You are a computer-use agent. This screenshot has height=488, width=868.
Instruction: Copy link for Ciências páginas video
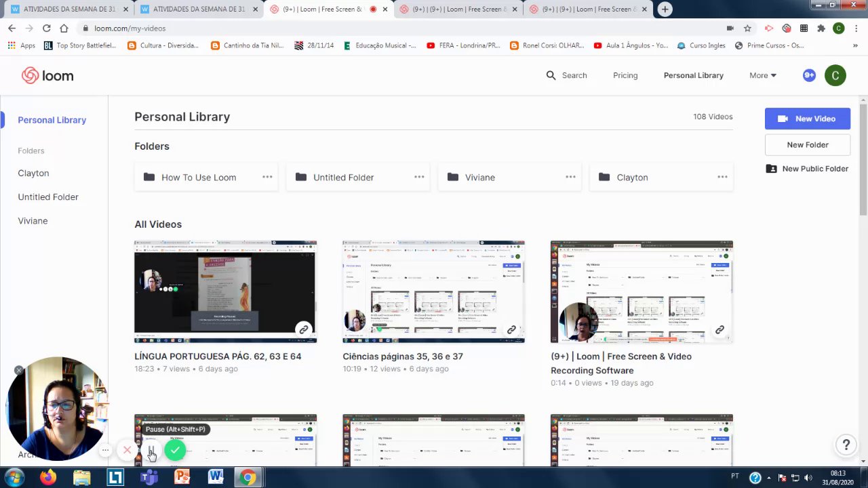511,330
